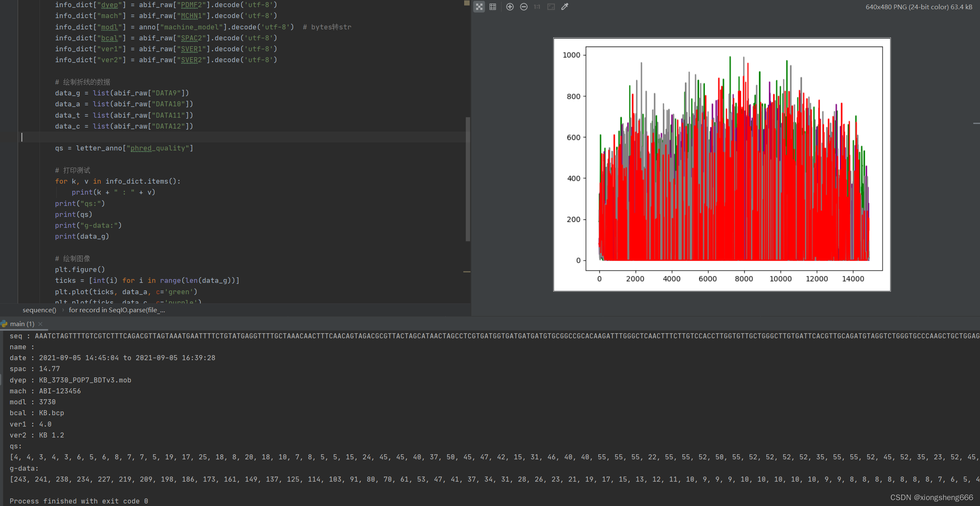Fit image zoom to window

coord(551,7)
